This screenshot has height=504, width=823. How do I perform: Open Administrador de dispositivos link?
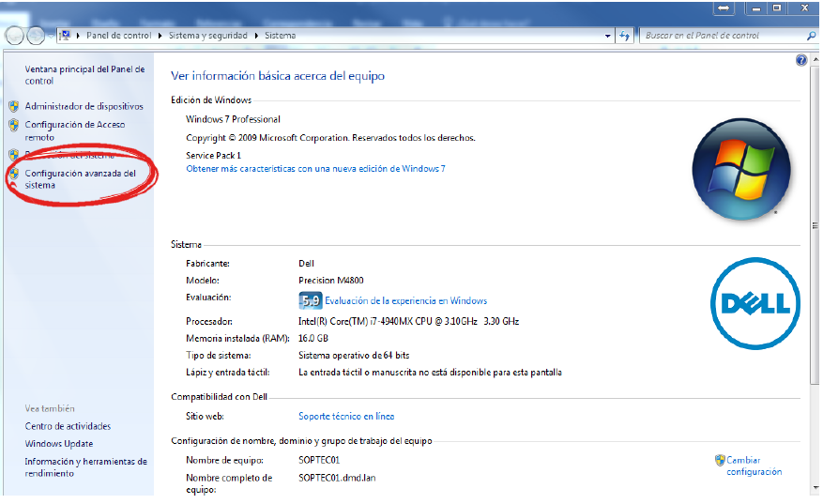pyautogui.click(x=84, y=106)
